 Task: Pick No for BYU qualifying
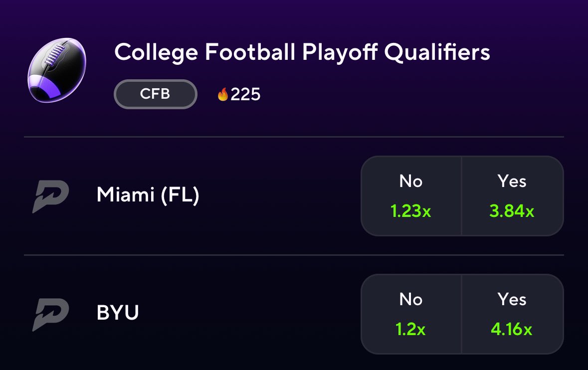[411, 314]
